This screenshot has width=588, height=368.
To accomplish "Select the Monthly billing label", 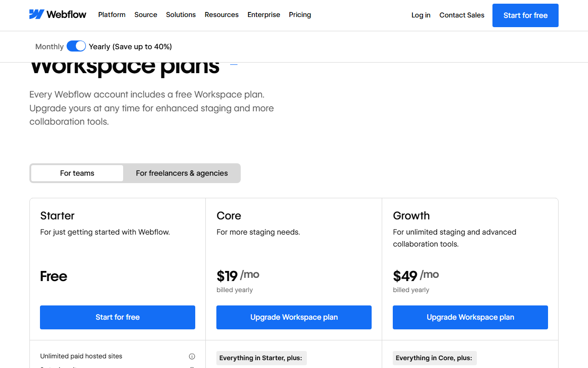I will pyautogui.click(x=50, y=46).
